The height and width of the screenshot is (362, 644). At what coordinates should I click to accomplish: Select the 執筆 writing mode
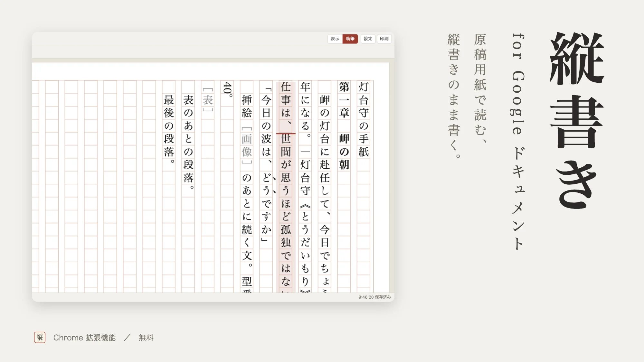(350, 39)
